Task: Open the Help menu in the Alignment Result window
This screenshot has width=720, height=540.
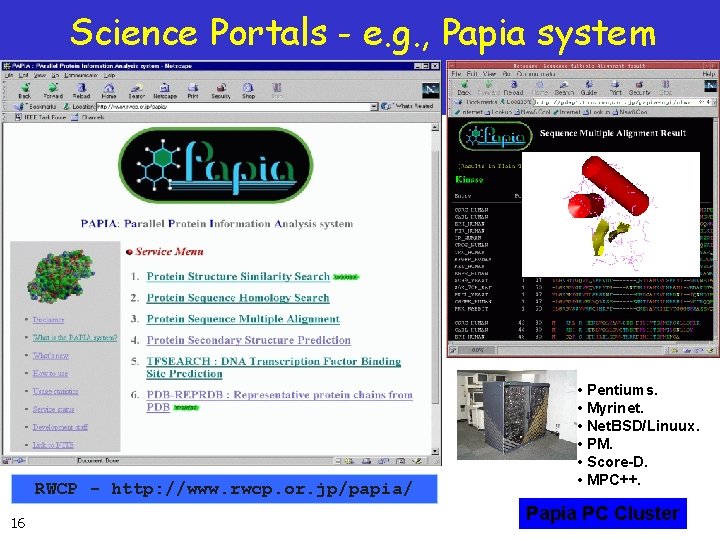Action: pos(709,73)
